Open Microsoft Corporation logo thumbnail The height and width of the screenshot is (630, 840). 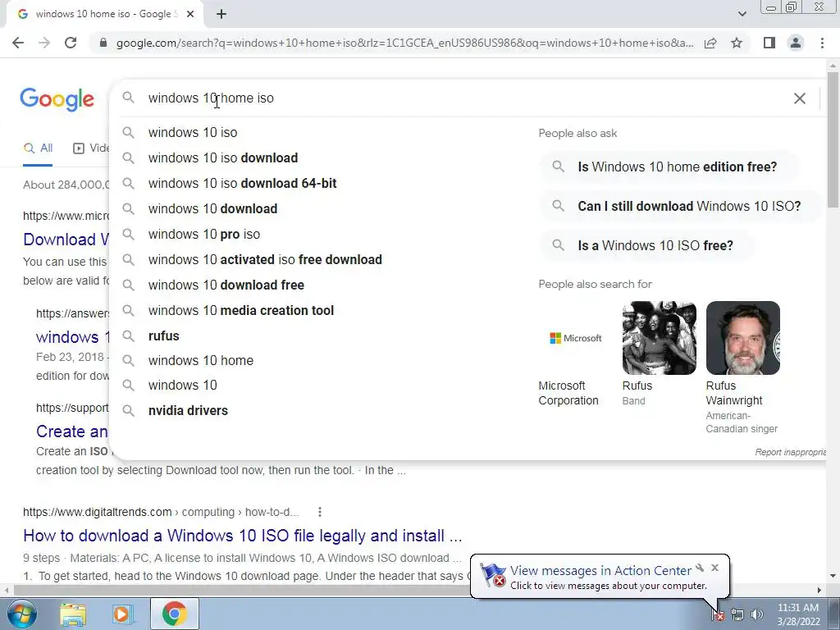(575, 338)
